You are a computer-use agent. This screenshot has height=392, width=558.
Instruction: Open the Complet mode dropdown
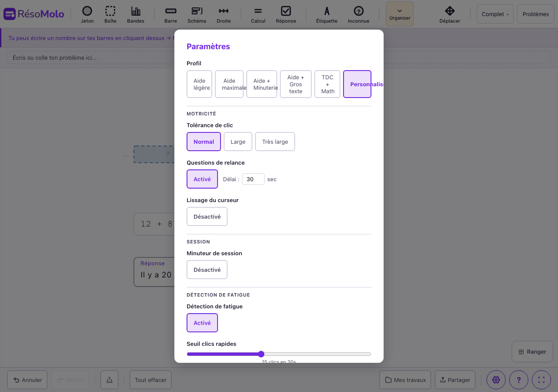[495, 14]
